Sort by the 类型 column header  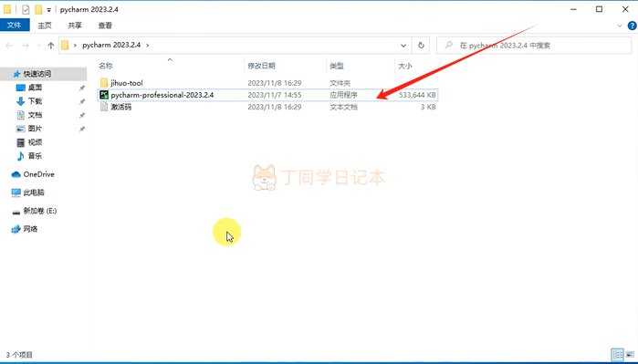337,66
